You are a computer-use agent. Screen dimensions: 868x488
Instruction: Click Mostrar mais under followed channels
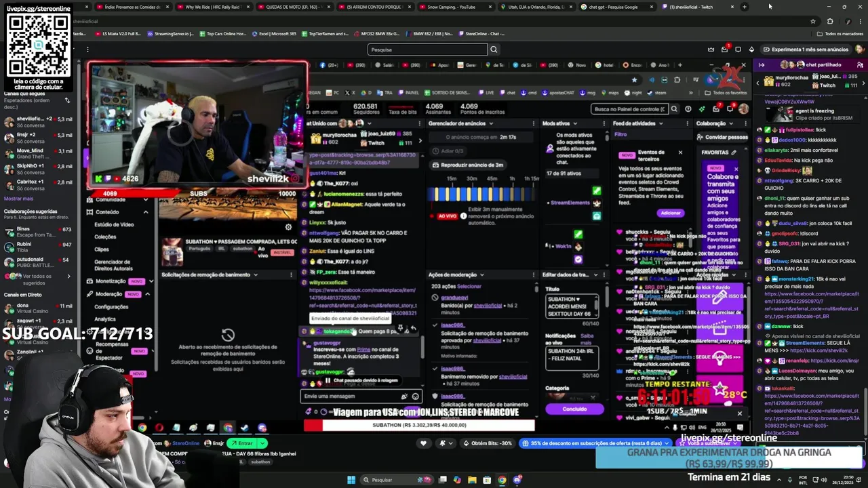tap(18, 199)
